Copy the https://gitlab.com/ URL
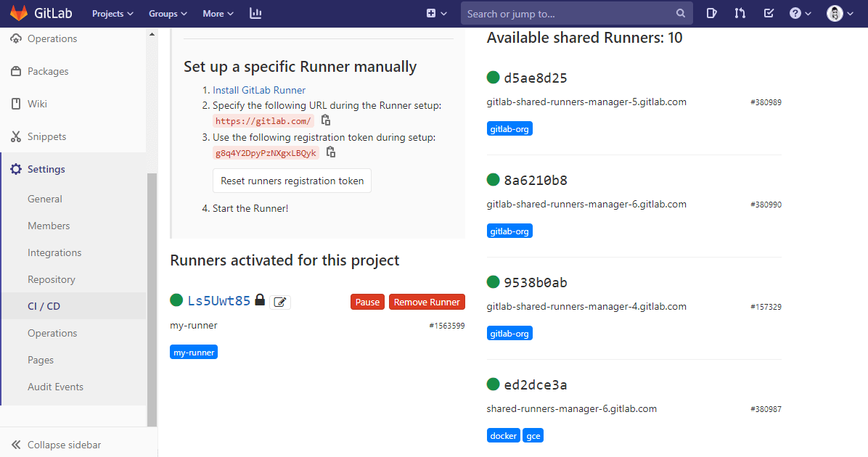The width and height of the screenshot is (868, 457). click(325, 120)
